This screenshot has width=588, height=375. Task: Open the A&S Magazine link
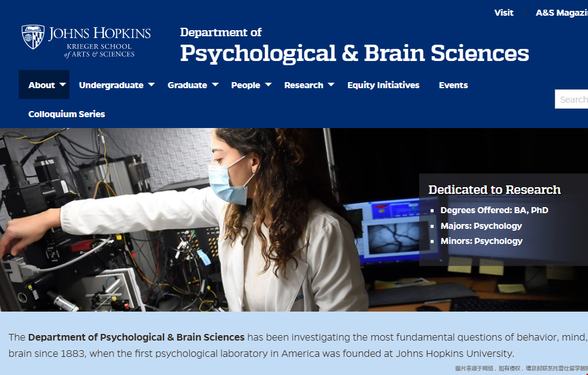pos(561,13)
